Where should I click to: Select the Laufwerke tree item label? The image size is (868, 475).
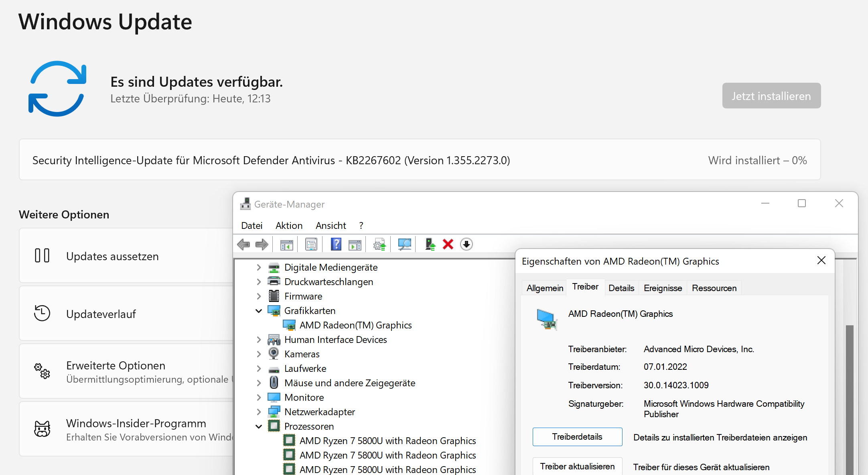point(305,369)
